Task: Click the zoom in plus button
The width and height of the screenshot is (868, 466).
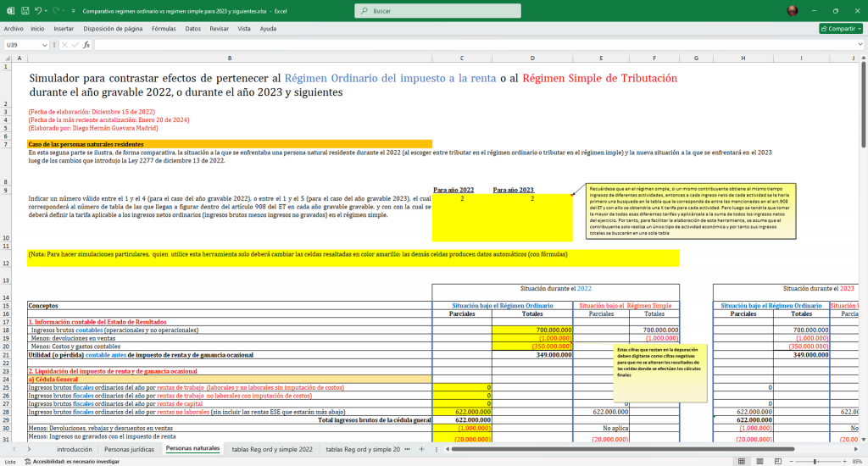Action: 845,461
